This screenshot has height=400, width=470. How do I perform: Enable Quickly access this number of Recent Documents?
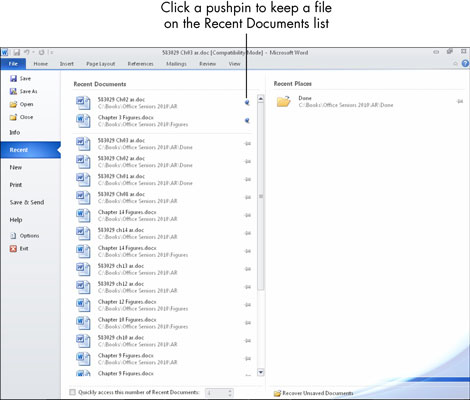[x=72, y=392]
